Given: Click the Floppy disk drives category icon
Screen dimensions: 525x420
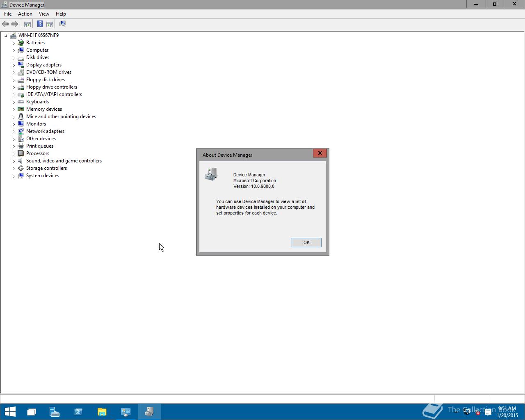Looking at the screenshot, I should coord(21,80).
